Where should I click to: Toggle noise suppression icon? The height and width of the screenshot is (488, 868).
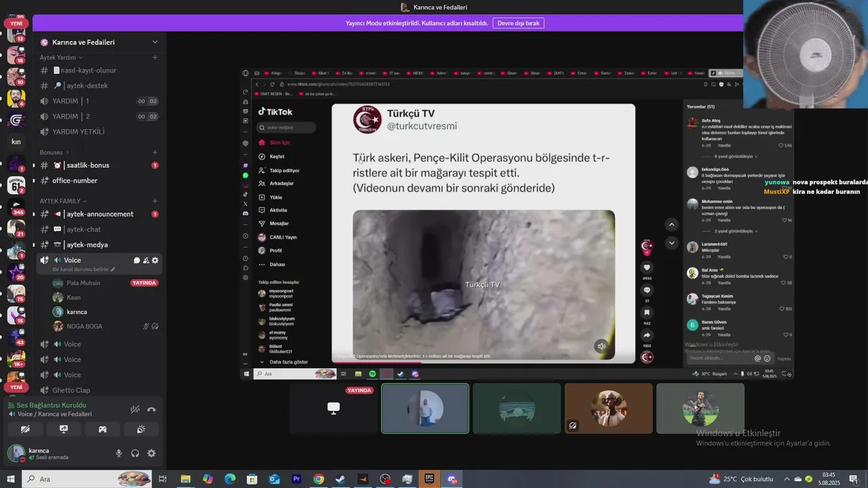[135, 409]
